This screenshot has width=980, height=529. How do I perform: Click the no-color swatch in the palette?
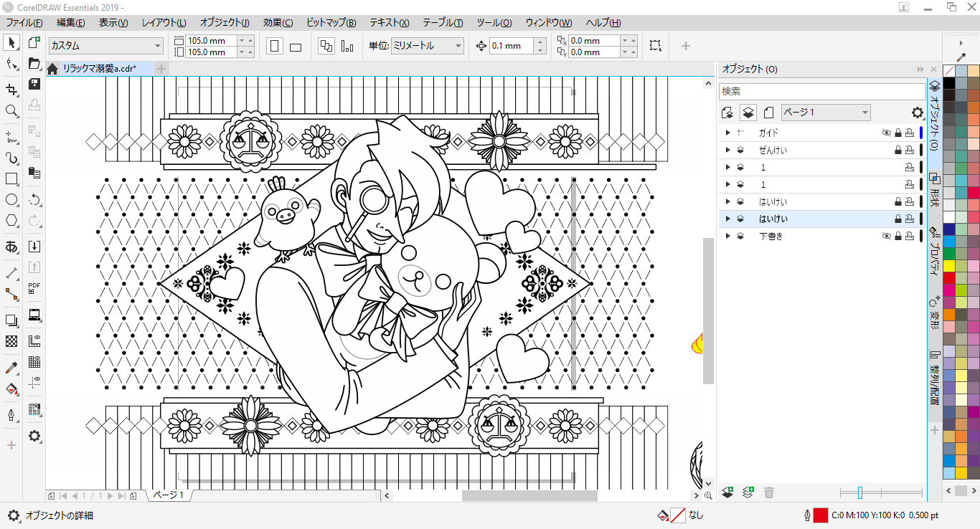(x=949, y=72)
